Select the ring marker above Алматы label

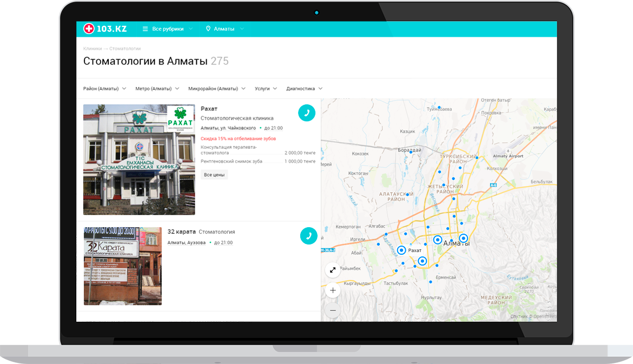pos(464,238)
